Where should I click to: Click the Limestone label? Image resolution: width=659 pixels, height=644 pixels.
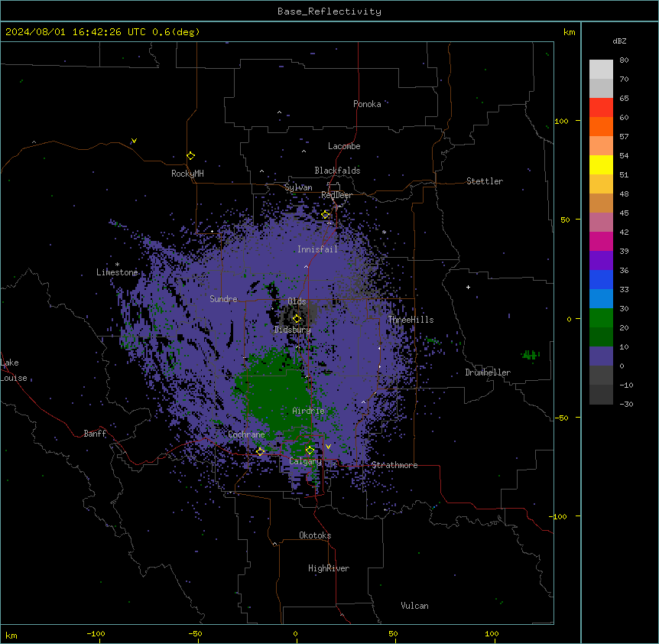117,272
